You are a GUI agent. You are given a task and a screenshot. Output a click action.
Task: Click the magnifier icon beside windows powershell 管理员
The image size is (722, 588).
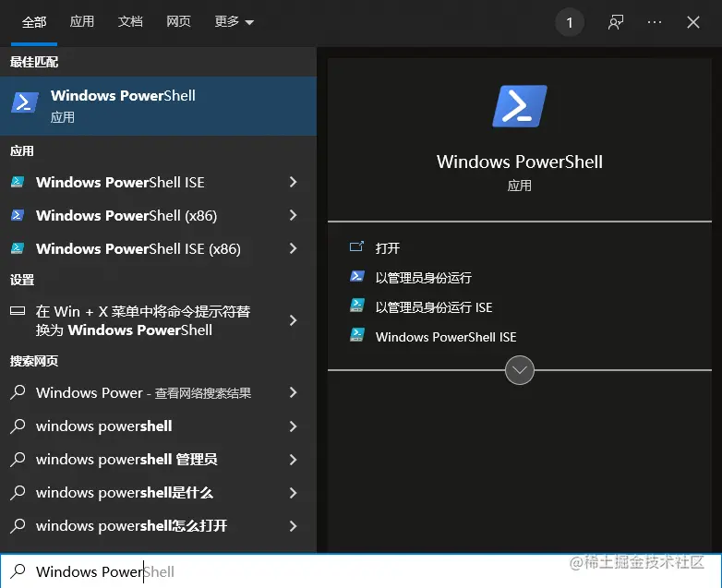pyautogui.click(x=18, y=459)
